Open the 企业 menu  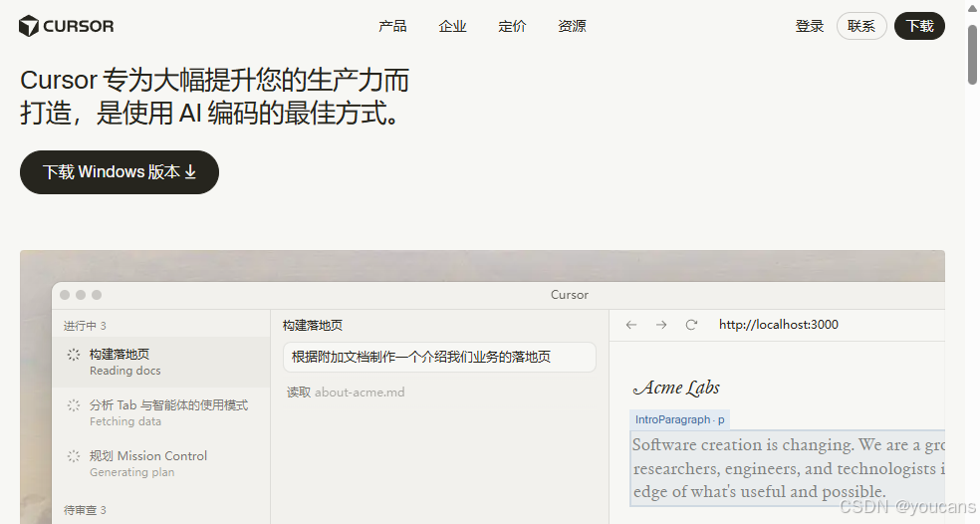click(x=452, y=26)
